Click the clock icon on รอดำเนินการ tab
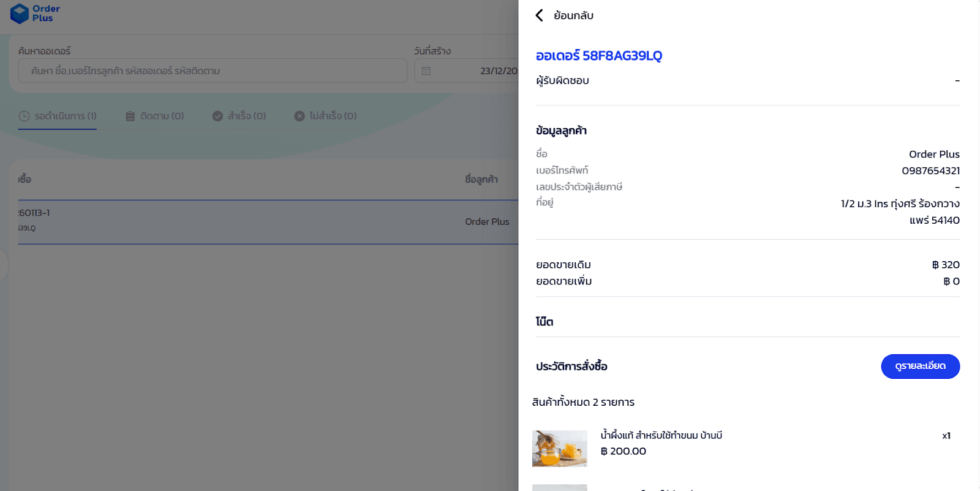 (24, 116)
